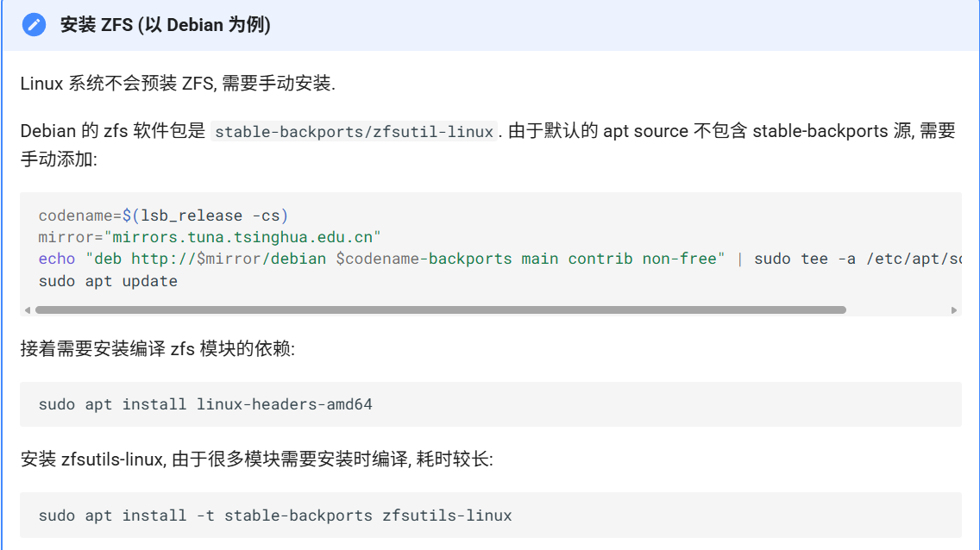The image size is (980, 550).
Task: Click the note title "安装 ZFS (以 Debian 为例)"
Action: tap(165, 25)
